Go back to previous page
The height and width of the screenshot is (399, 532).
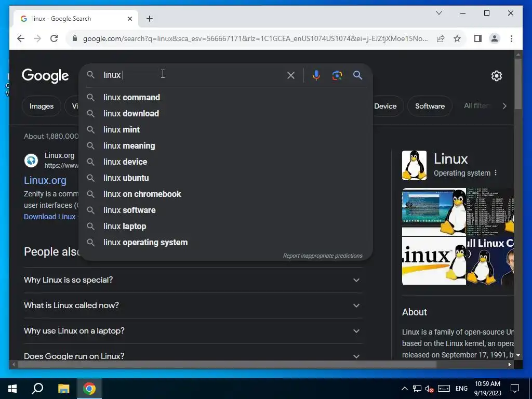click(21, 38)
